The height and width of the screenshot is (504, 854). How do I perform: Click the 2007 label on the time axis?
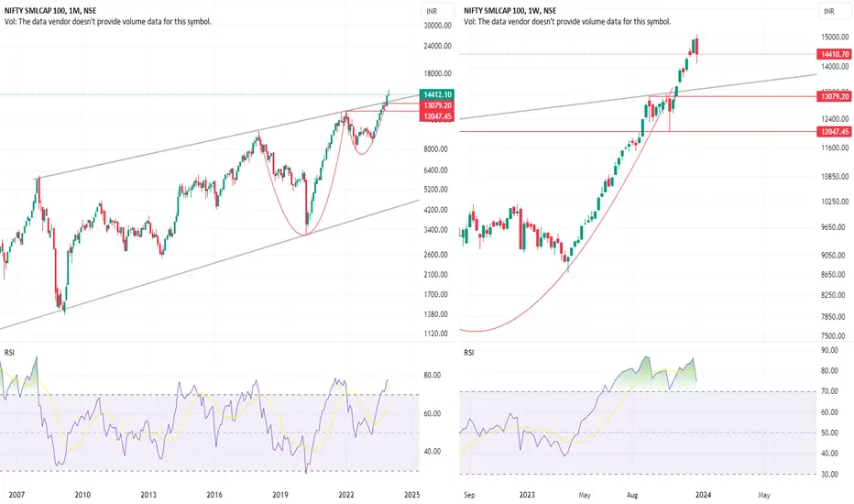point(16,495)
